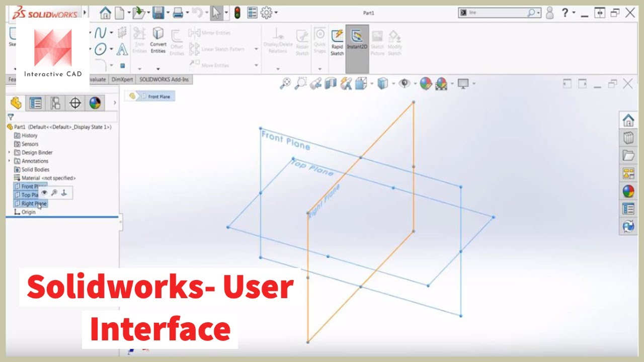
Task: Select the Part1 root tree item
Action: pyautogui.click(x=59, y=127)
